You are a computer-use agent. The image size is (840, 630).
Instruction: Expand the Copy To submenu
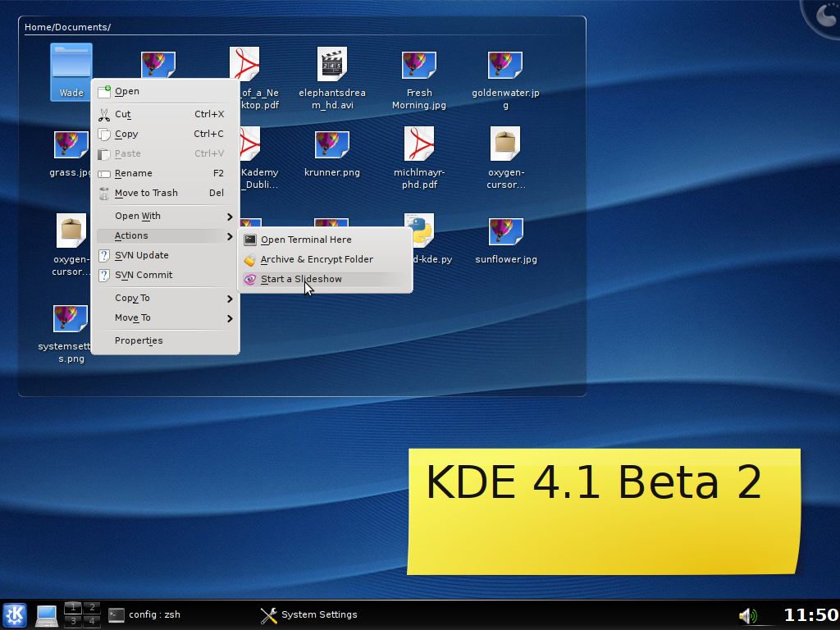point(166,298)
